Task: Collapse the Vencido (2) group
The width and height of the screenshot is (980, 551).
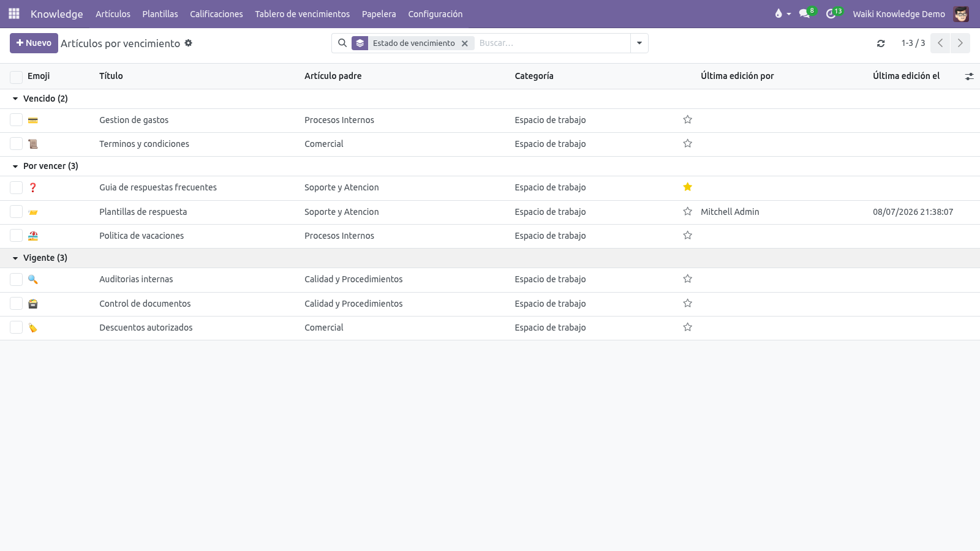Action: [40, 99]
